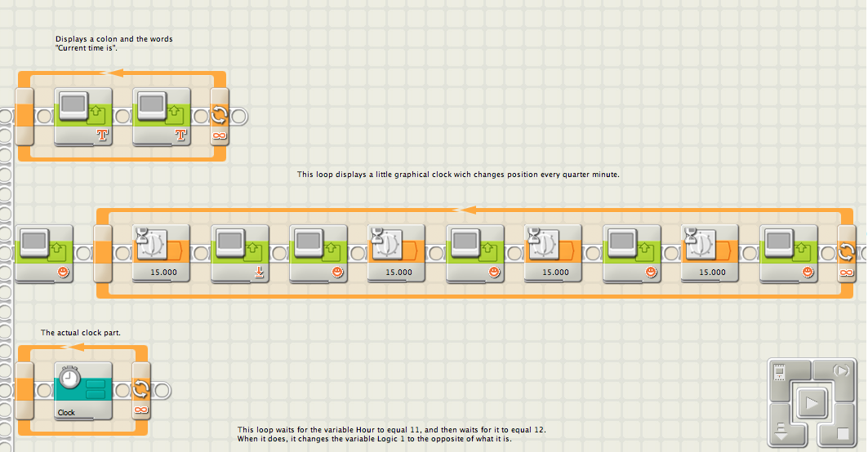The height and width of the screenshot is (452, 868).
Task: Click the comment "The actual clock part."
Action: (x=81, y=333)
